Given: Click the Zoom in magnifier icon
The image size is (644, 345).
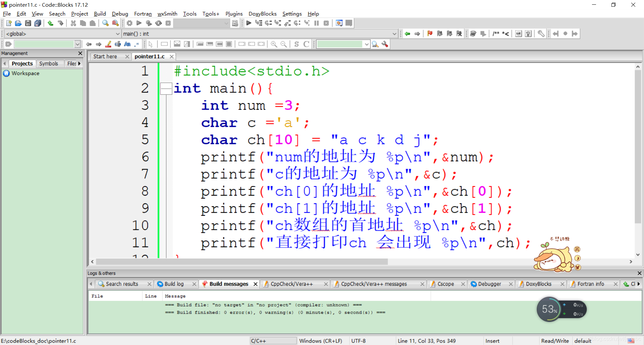Looking at the screenshot, I should tap(274, 44).
